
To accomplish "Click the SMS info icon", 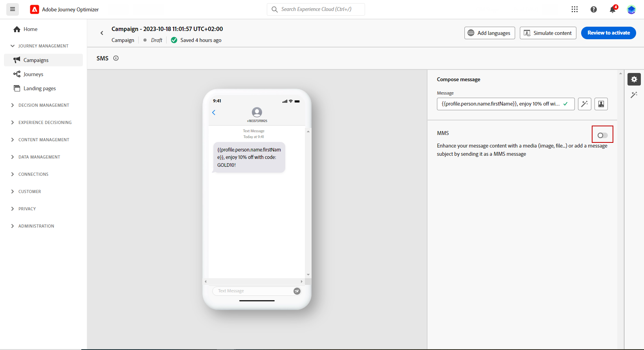I will click(x=116, y=58).
